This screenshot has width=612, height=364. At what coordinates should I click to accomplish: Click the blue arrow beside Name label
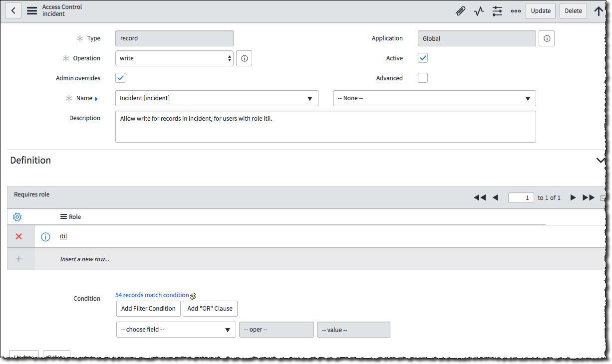[x=96, y=99]
